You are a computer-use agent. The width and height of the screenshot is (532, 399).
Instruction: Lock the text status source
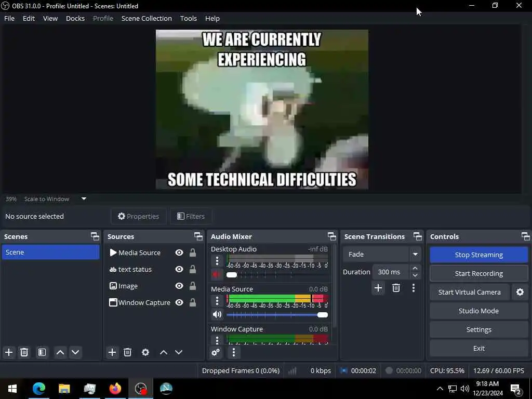point(193,270)
